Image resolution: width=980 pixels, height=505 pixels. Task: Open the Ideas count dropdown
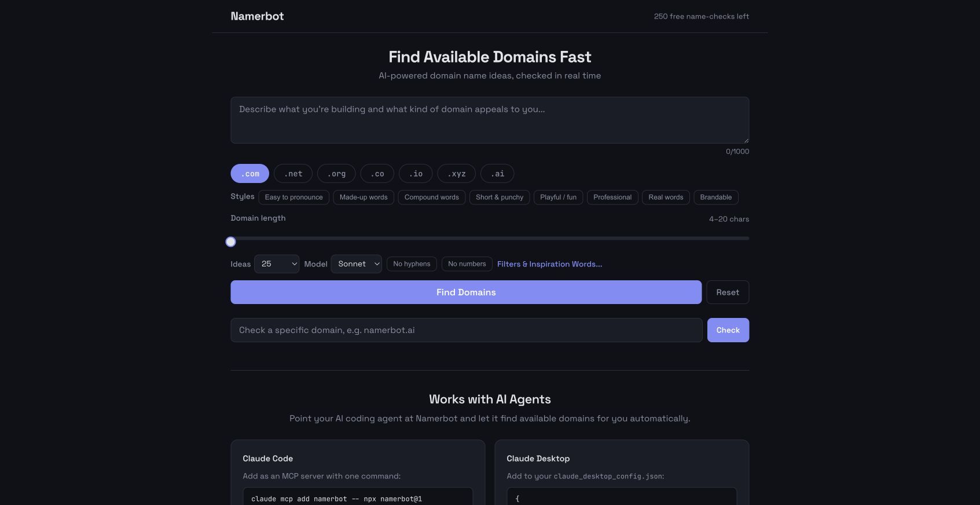click(x=277, y=264)
